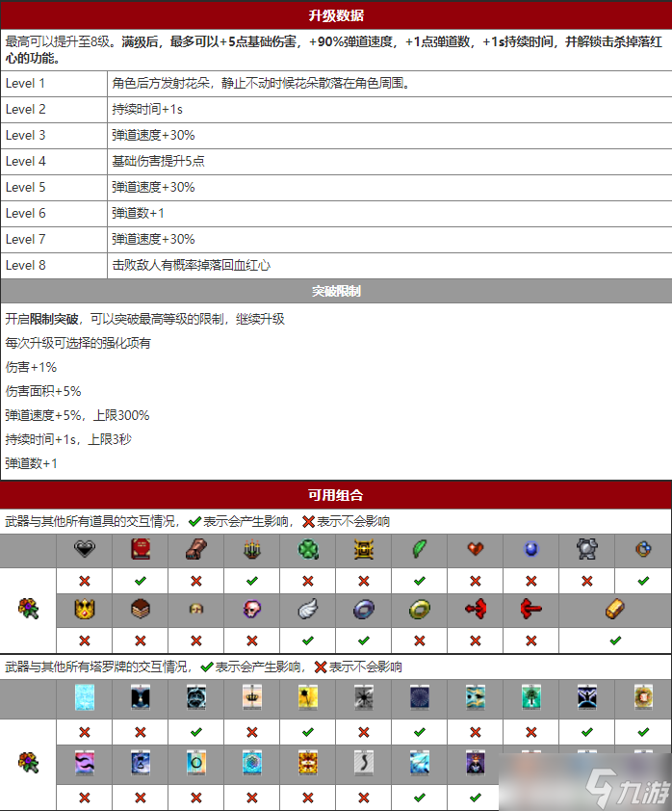The height and width of the screenshot is (811, 672).
Task: Click the 可用组合 section header
Action: point(336,495)
